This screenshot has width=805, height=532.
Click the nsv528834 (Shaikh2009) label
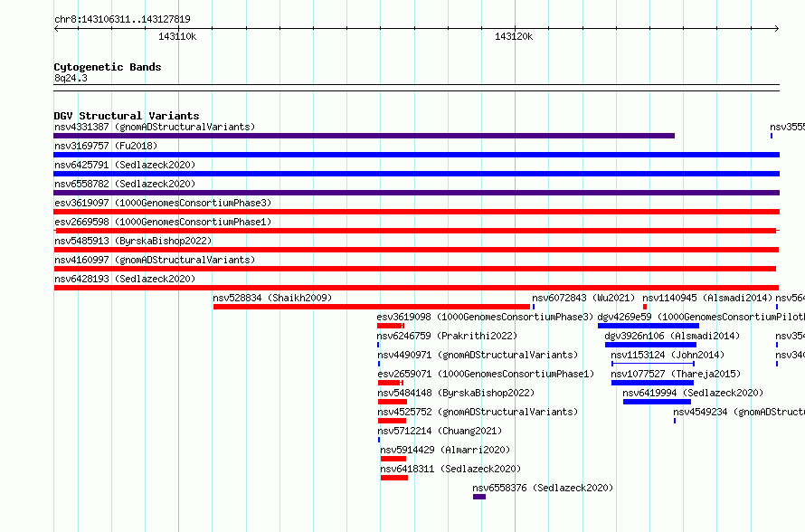[x=272, y=298]
